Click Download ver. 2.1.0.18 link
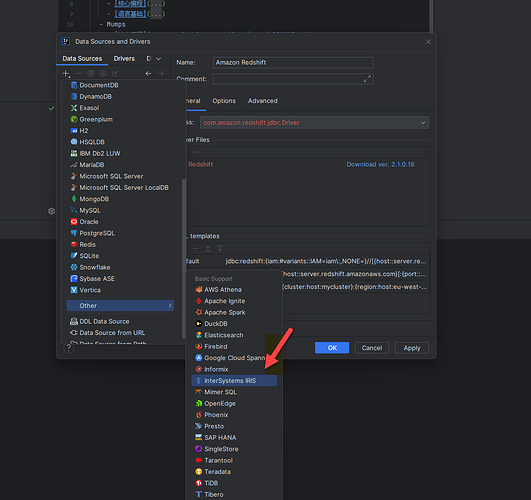 point(380,164)
